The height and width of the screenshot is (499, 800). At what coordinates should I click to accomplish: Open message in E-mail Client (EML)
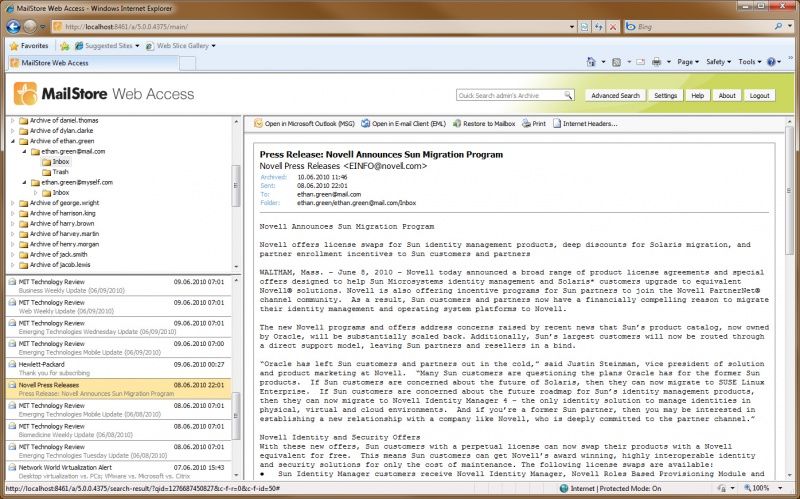(403, 123)
